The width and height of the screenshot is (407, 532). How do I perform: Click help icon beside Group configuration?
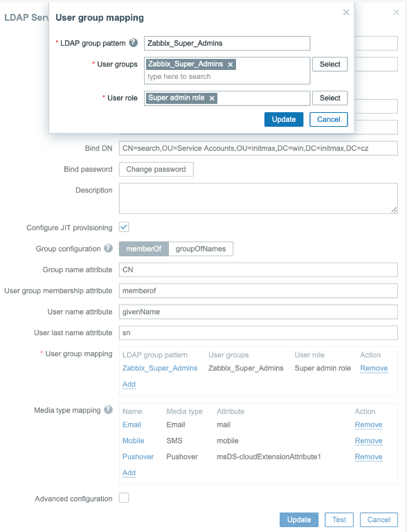tap(108, 249)
